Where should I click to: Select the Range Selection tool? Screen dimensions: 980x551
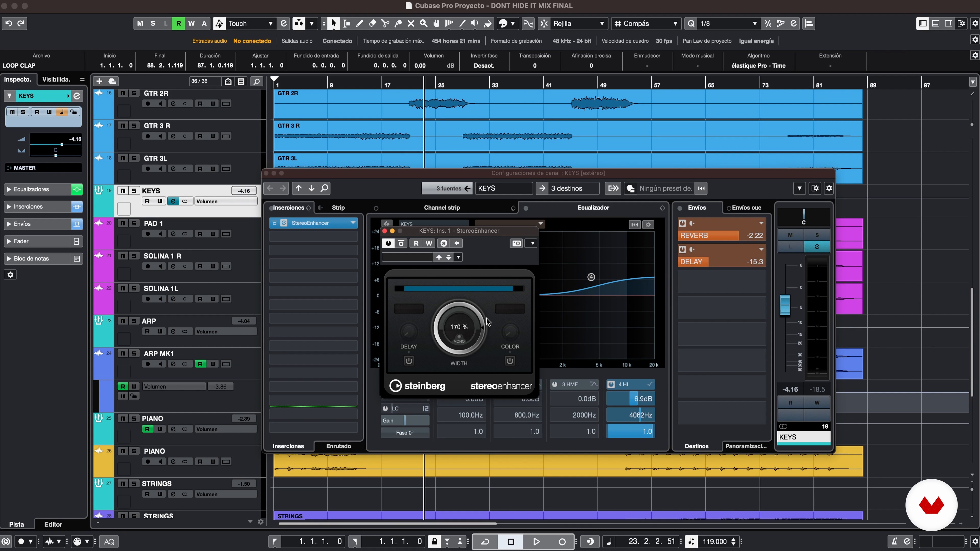[347, 23]
